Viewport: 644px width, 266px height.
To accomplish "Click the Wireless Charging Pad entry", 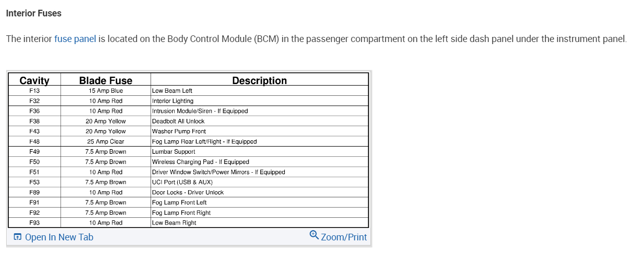I will 200,162.
